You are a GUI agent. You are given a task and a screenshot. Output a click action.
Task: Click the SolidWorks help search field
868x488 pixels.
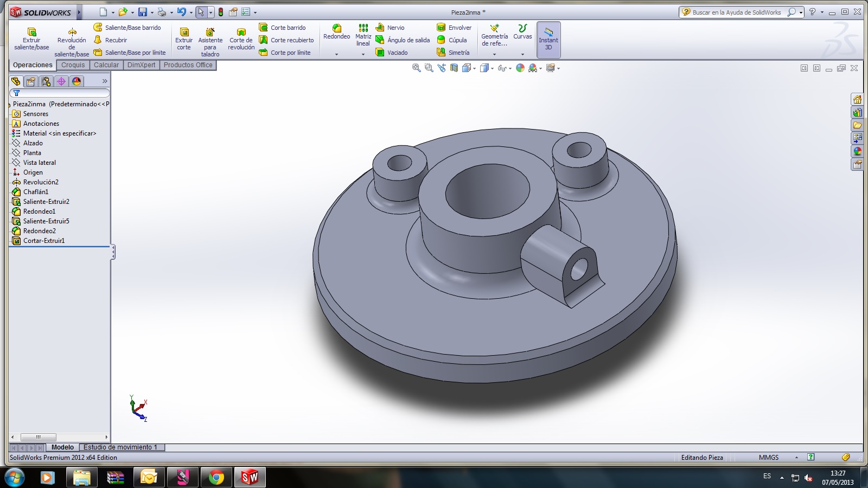click(x=737, y=12)
